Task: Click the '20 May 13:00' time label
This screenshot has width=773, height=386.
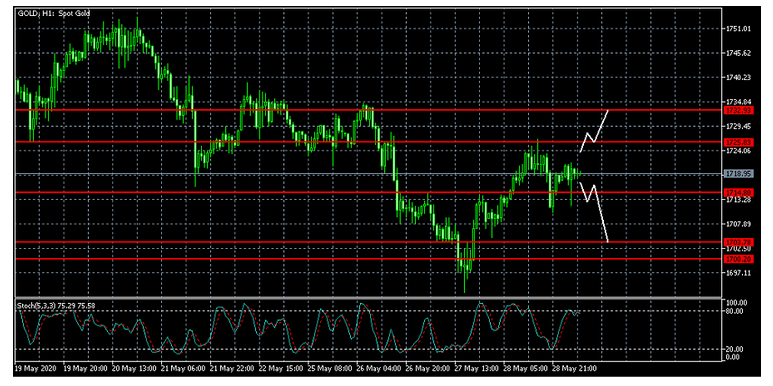Action: tap(133, 369)
